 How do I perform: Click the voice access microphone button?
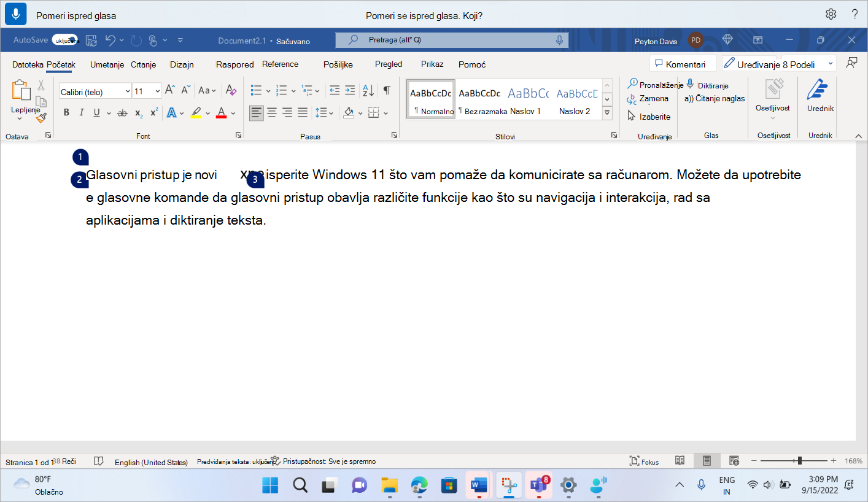[15, 14]
